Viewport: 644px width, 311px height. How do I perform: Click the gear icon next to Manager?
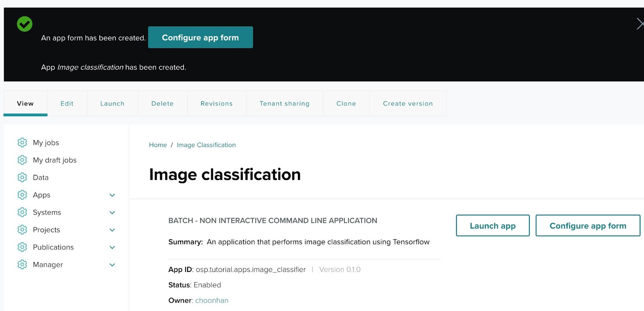(22, 264)
